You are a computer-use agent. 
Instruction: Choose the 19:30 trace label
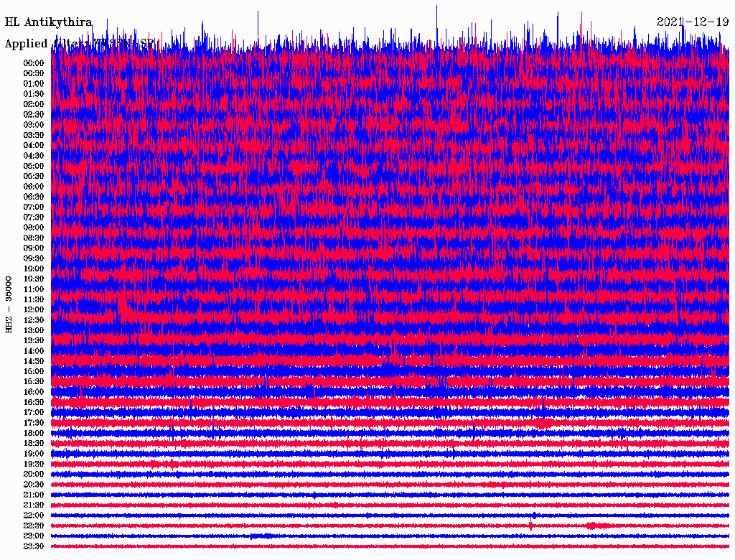[x=34, y=465]
